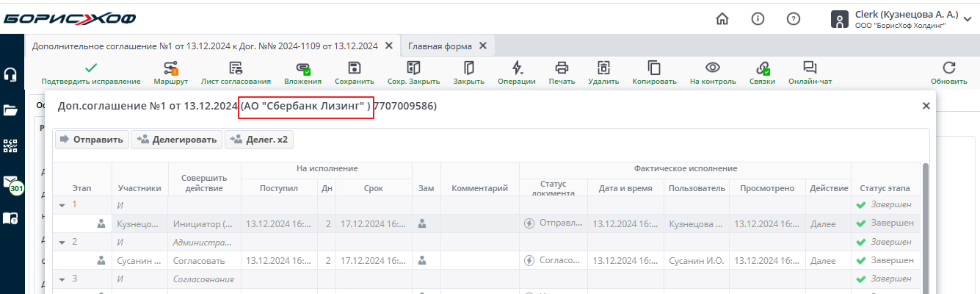Click the Печать printer icon

pyautogui.click(x=562, y=68)
